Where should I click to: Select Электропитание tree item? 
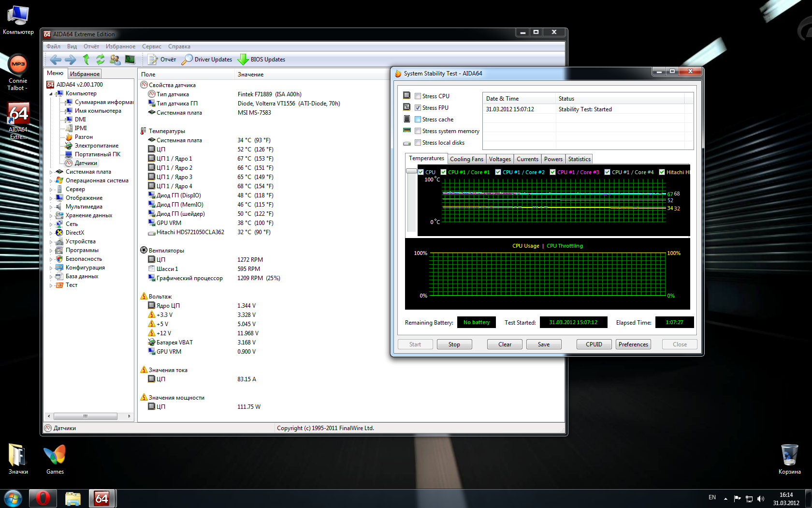point(96,146)
